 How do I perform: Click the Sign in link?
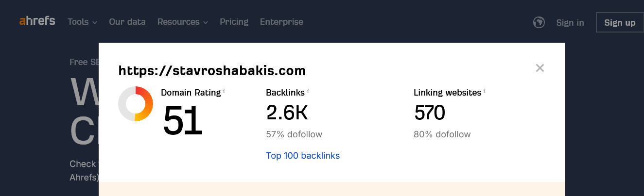570,23
